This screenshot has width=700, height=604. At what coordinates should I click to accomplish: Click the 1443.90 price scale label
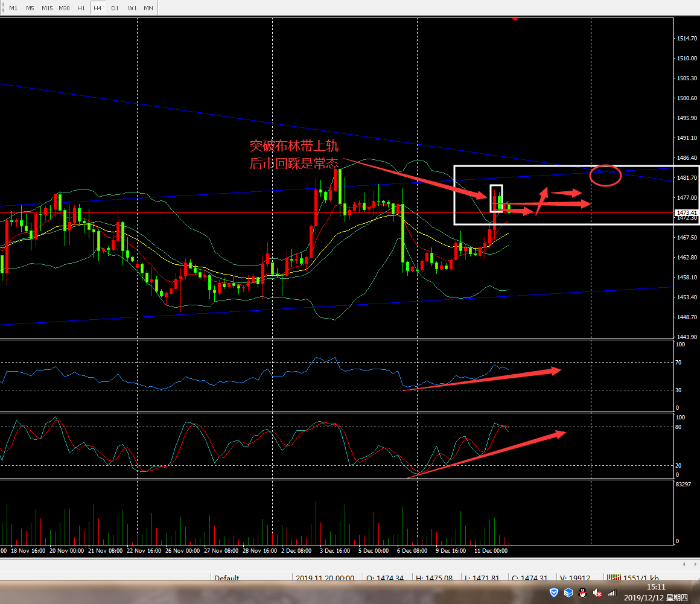(687, 337)
